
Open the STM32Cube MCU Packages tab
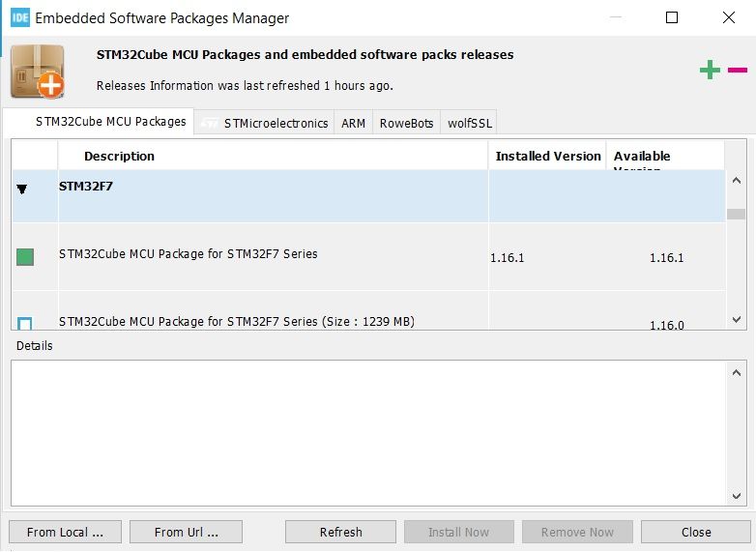click(99, 122)
